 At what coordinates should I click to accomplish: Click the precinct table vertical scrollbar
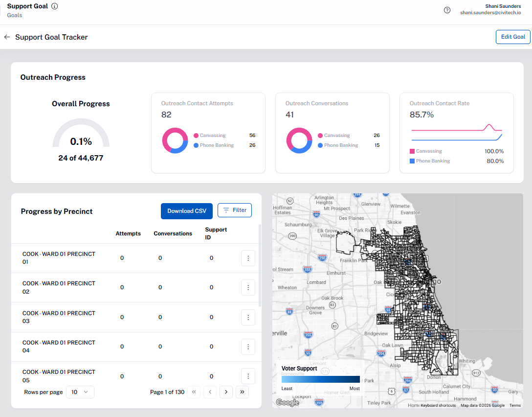[x=260, y=266]
